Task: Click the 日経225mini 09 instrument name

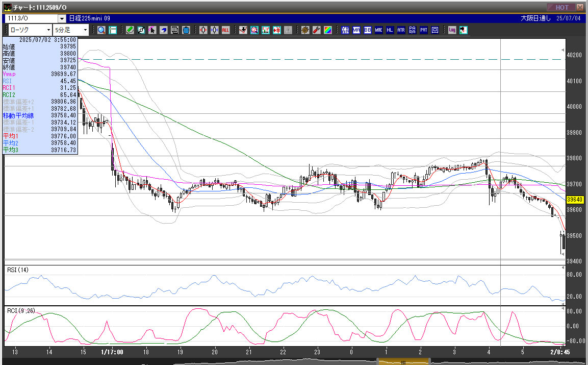Action: point(89,18)
